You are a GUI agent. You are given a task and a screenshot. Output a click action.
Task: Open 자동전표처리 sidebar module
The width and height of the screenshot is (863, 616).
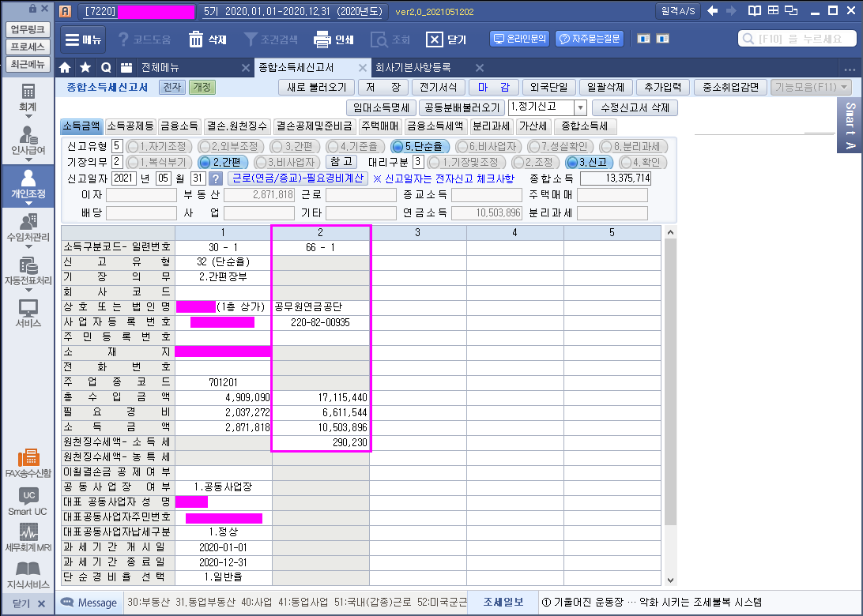[x=28, y=271]
